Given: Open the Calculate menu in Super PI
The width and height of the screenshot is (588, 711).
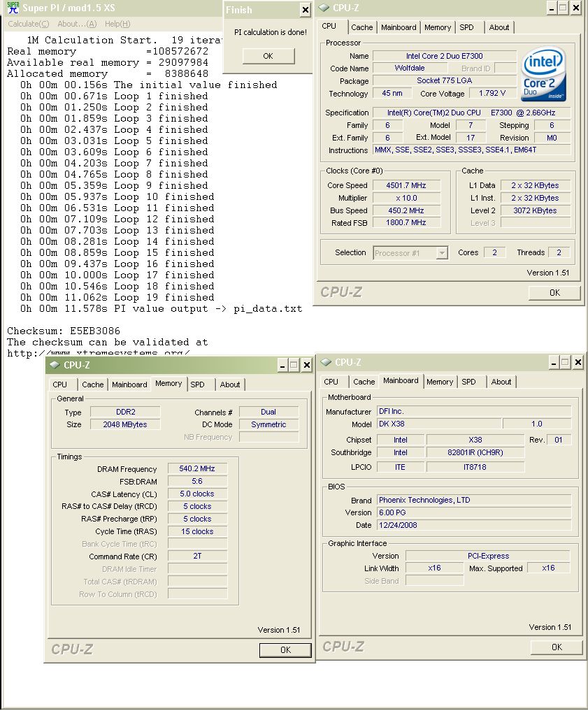Looking at the screenshot, I should (x=28, y=24).
